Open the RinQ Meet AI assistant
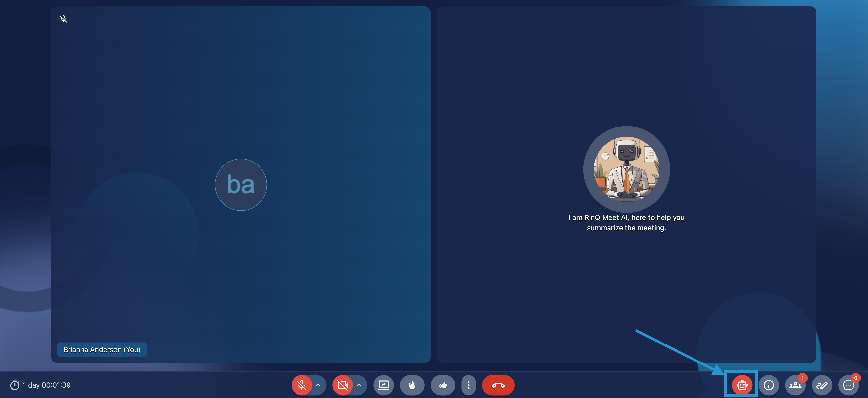868x398 pixels. (741, 385)
